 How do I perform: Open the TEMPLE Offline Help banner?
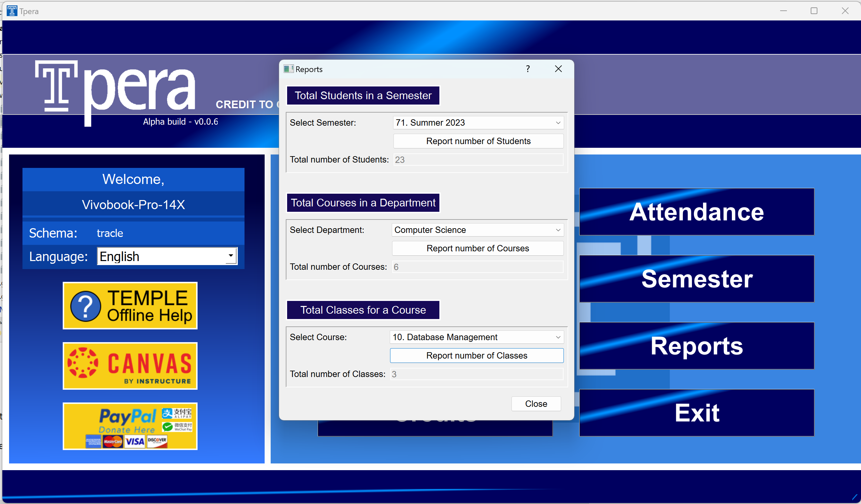(x=130, y=305)
